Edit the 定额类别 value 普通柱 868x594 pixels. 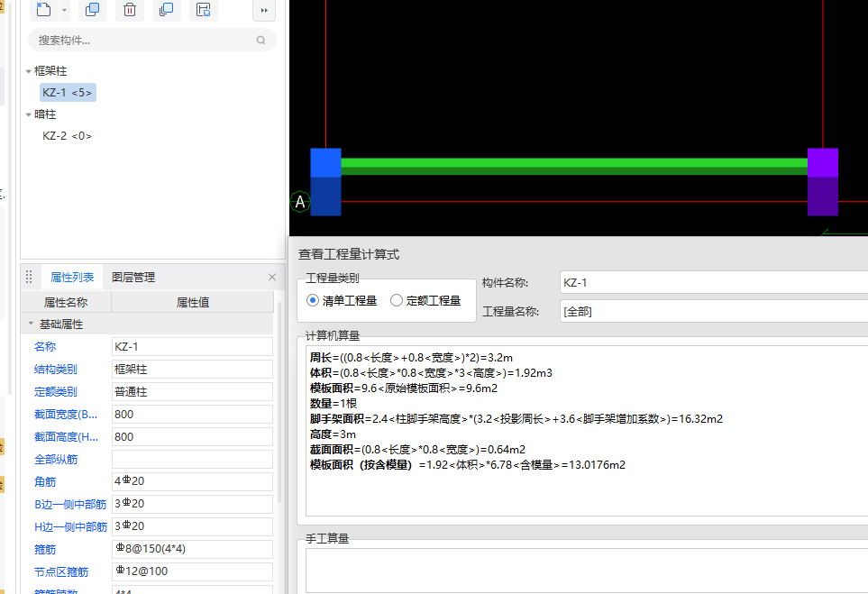click(192, 392)
